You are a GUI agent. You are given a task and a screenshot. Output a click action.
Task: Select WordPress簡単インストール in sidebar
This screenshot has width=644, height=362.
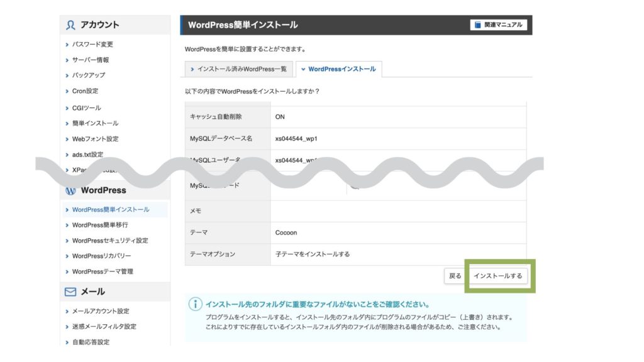[x=111, y=209]
